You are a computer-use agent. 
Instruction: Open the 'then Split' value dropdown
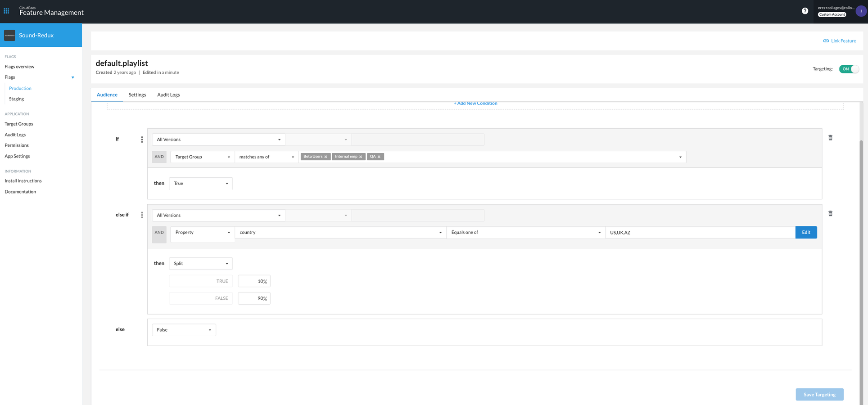pyautogui.click(x=201, y=264)
